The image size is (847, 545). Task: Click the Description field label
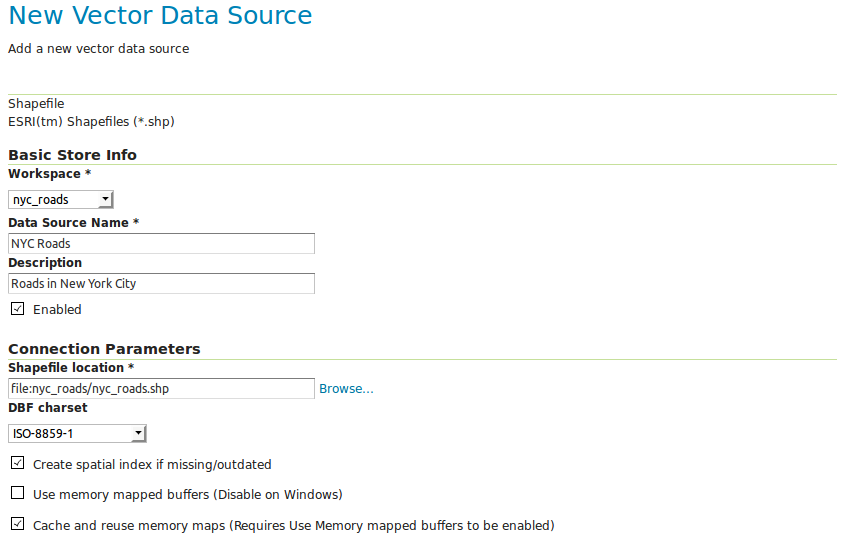click(45, 263)
